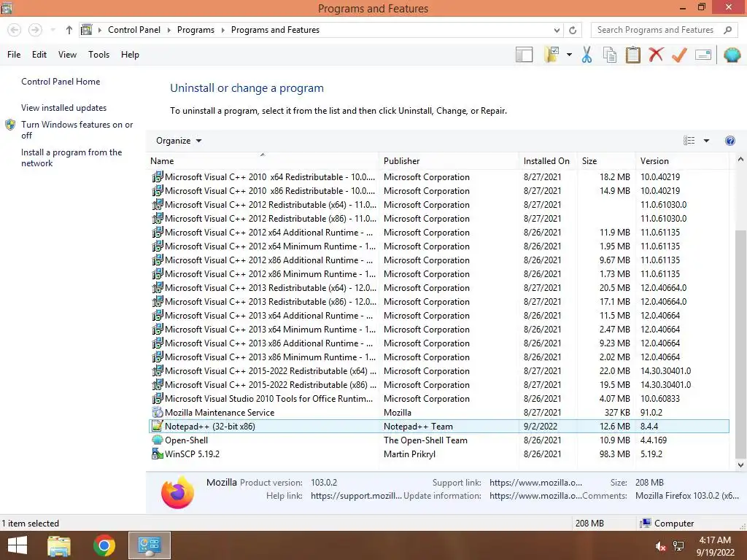Click the Search Programs and Features box
Image resolution: width=747 pixels, height=560 pixels.
click(655, 30)
